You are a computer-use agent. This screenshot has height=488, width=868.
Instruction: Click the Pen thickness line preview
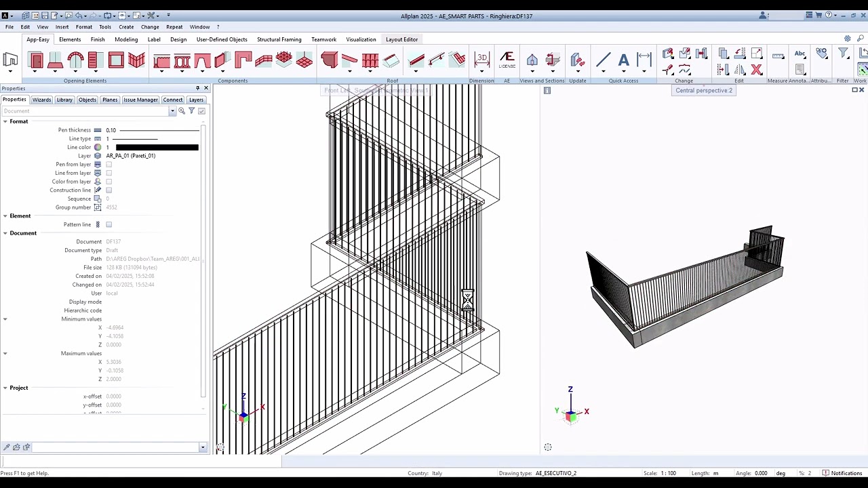[159, 130]
